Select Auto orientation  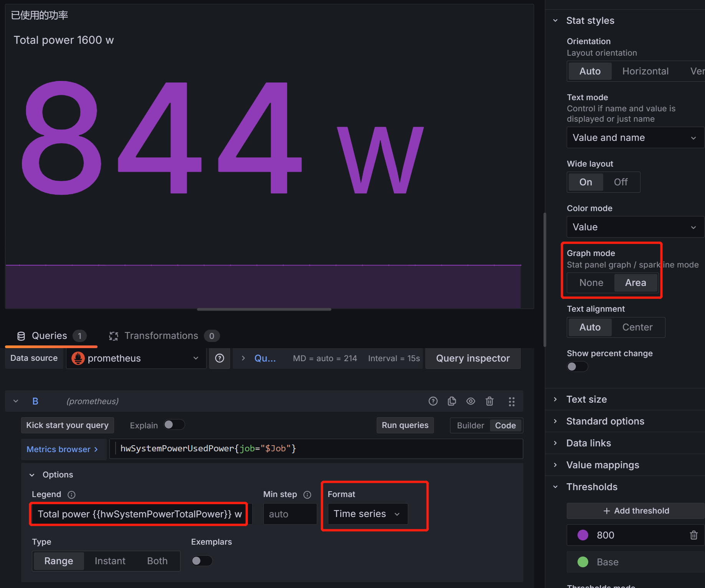pyautogui.click(x=590, y=71)
